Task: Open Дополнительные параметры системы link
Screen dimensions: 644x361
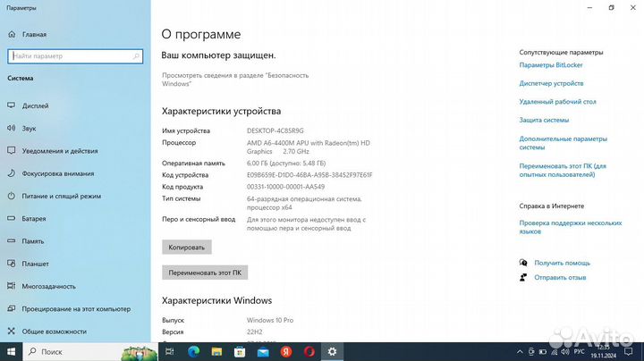Action: coord(563,143)
